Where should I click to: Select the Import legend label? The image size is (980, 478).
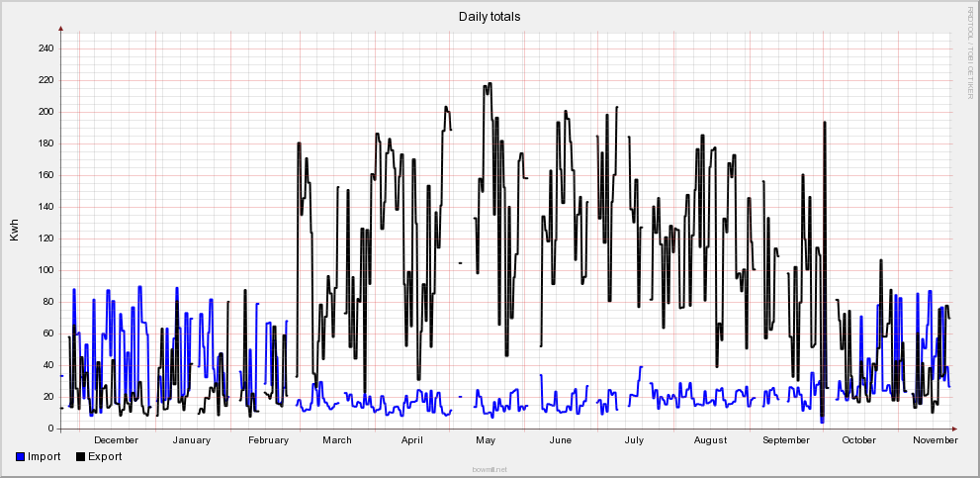coord(44,457)
